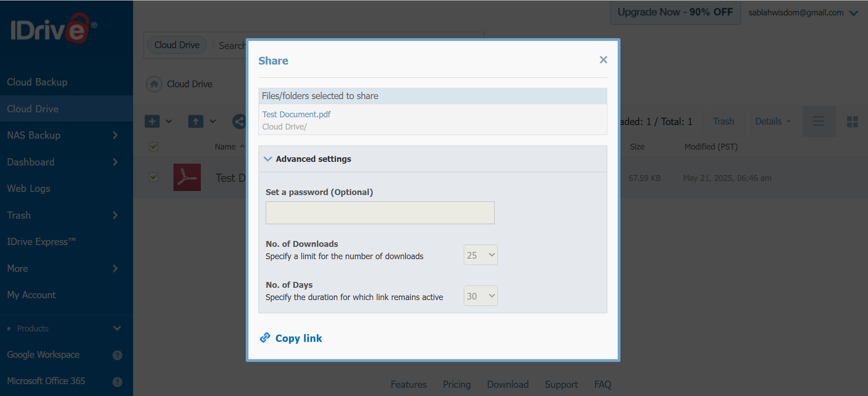Uncheck the Test Document row checkbox

click(154, 177)
